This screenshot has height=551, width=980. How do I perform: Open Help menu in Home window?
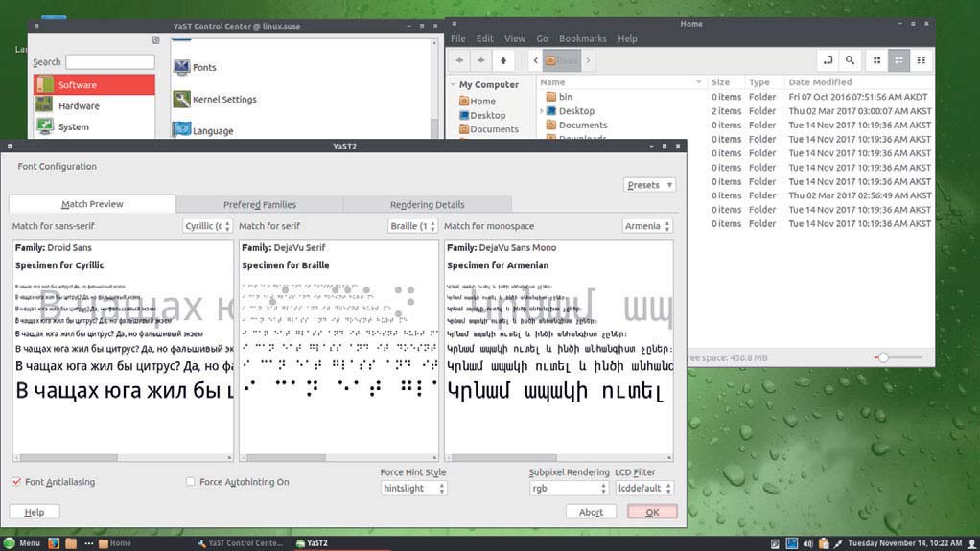627,38
